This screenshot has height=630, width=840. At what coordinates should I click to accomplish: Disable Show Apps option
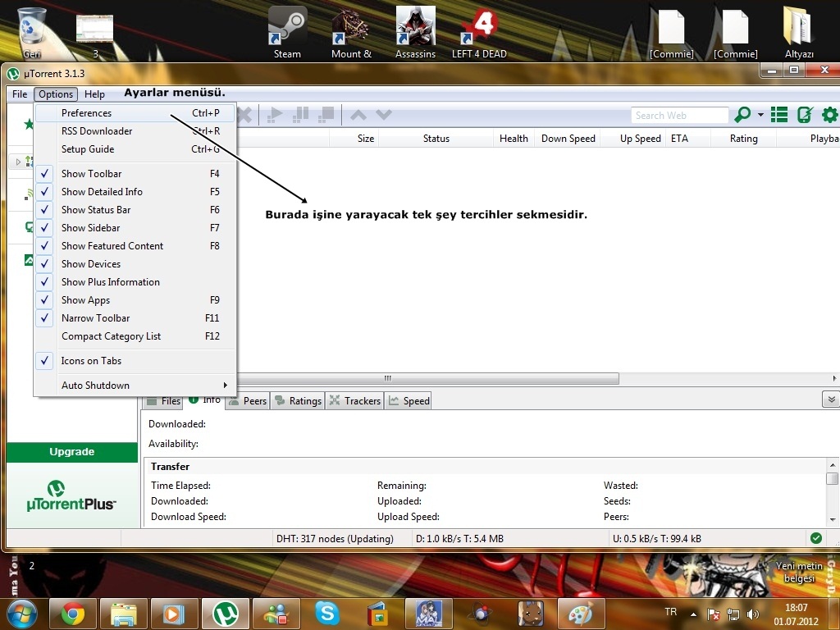pos(135,300)
